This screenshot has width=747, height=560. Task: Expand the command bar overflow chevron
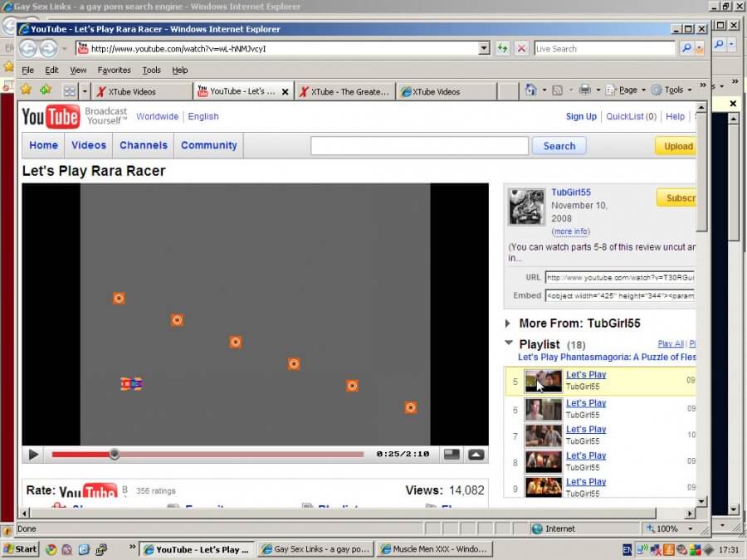coord(703,85)
